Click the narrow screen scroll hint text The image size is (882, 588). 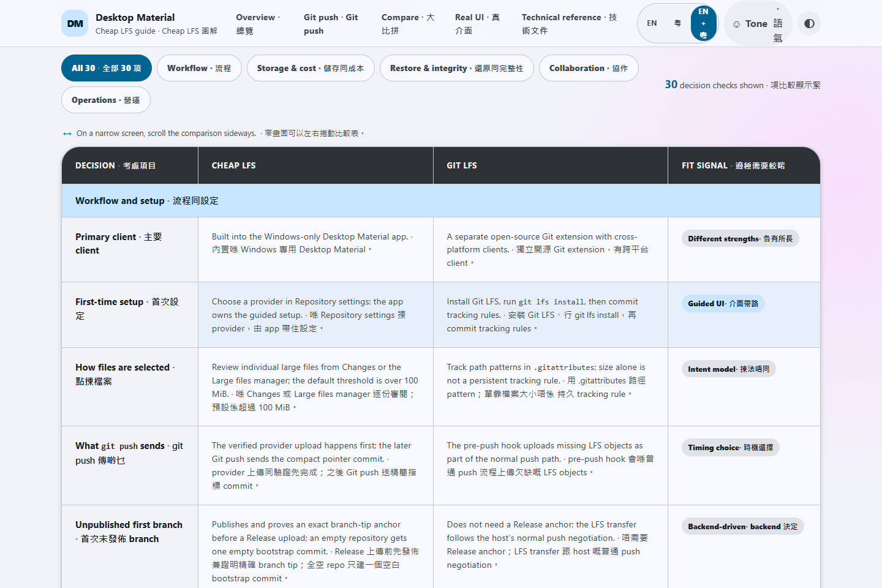point(213,133)
